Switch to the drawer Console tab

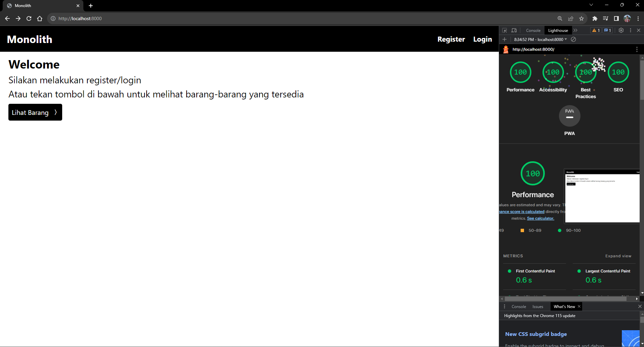coord(519,306)
